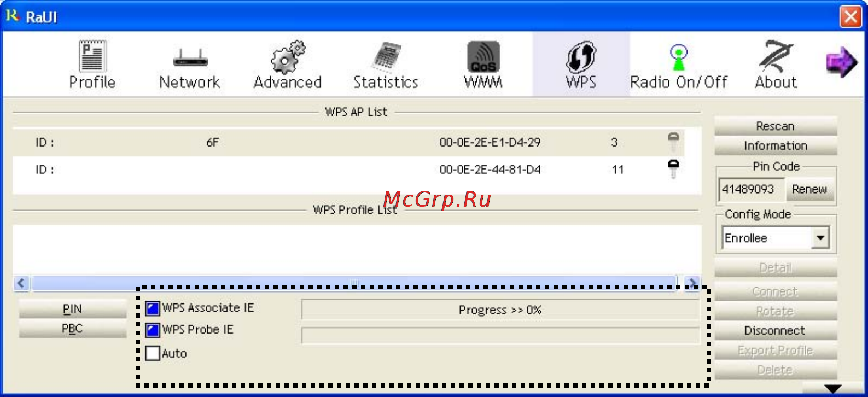
Task: Open the Network router icon
Action: click(x=190, y=58)
